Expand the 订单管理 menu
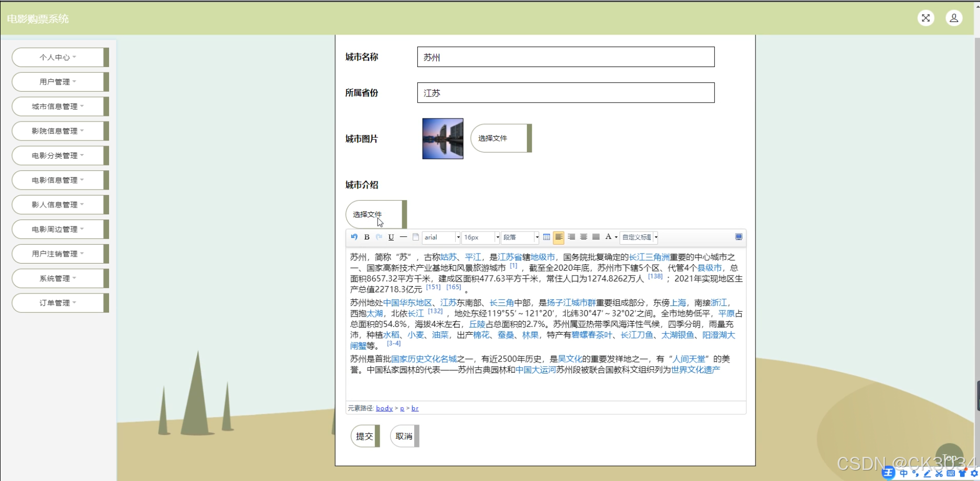The width and height of the screenshot is (980, 481). click(x=60, y=303)
